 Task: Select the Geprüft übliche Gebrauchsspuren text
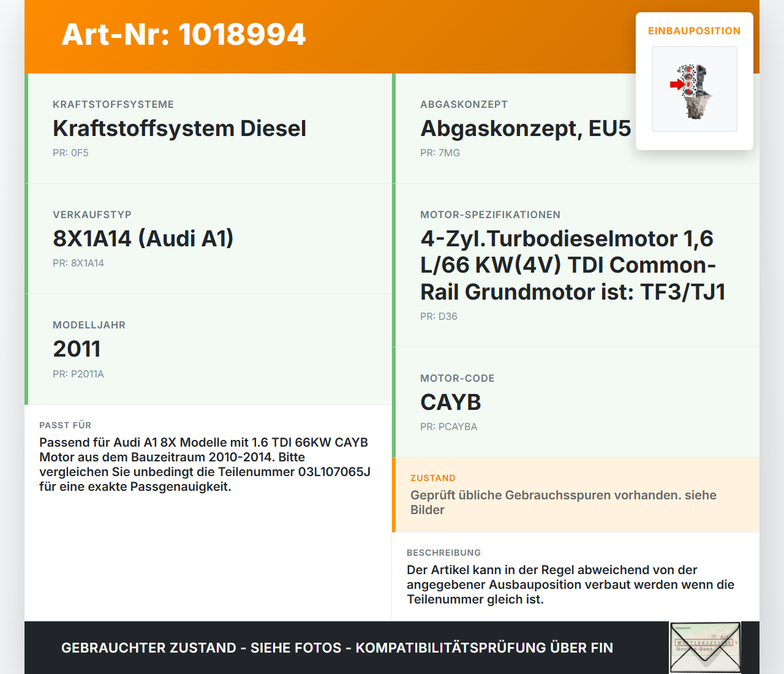pyautogui.click(x=563, y=502)
